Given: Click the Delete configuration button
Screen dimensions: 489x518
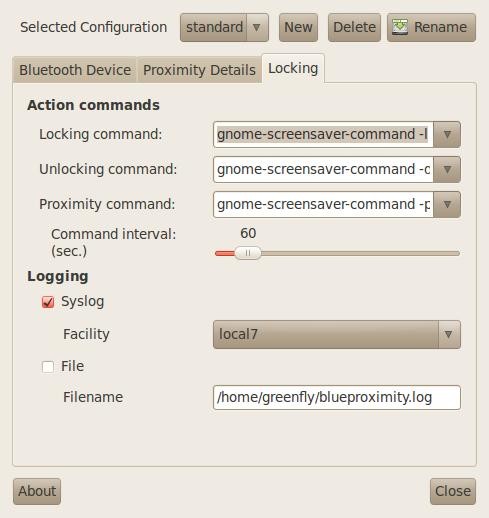Looking at the screenshot, I should [x=354, y=27].
